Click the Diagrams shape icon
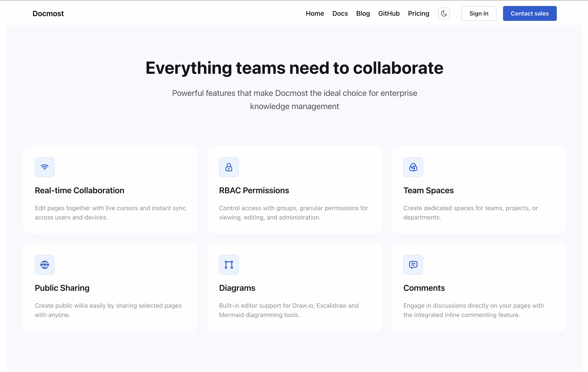The image size is (588, 372). coord(228,265)
